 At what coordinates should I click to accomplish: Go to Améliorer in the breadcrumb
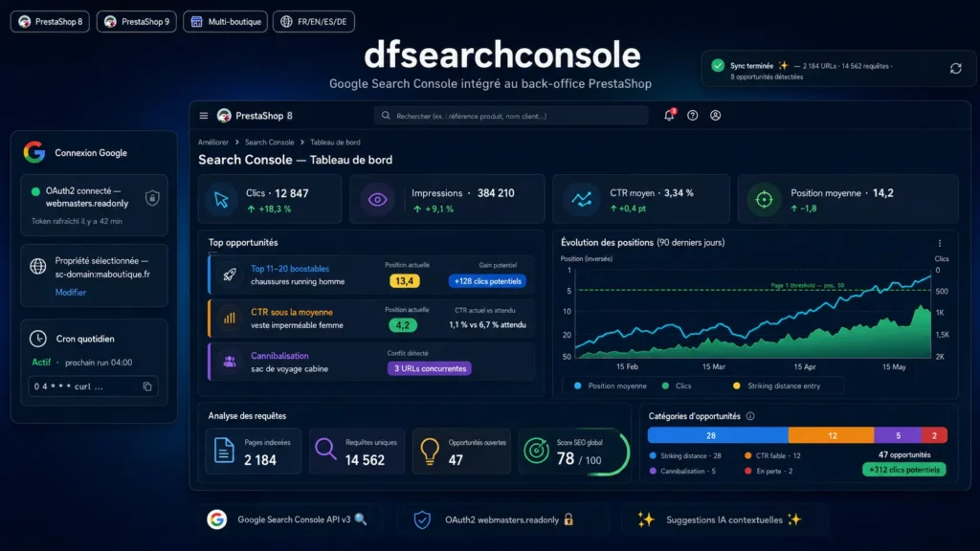click(x=213, y=143)
